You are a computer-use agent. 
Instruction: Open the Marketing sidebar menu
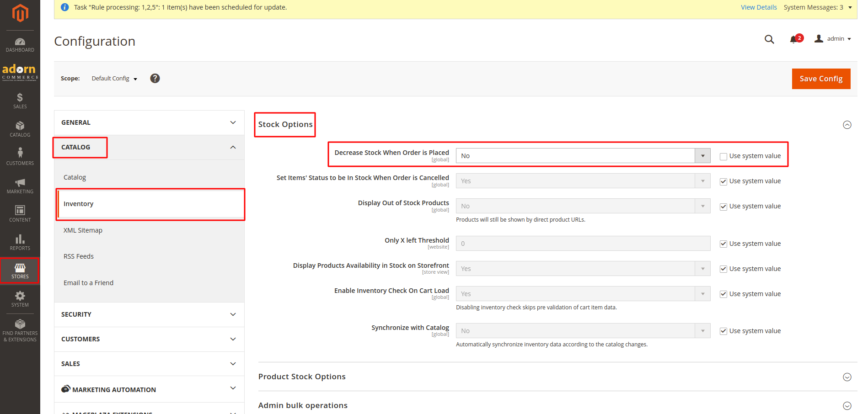(20, 186)
